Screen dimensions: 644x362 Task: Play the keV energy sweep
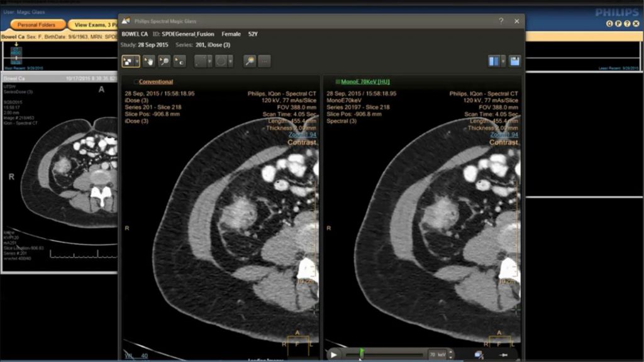pos(333,354)
